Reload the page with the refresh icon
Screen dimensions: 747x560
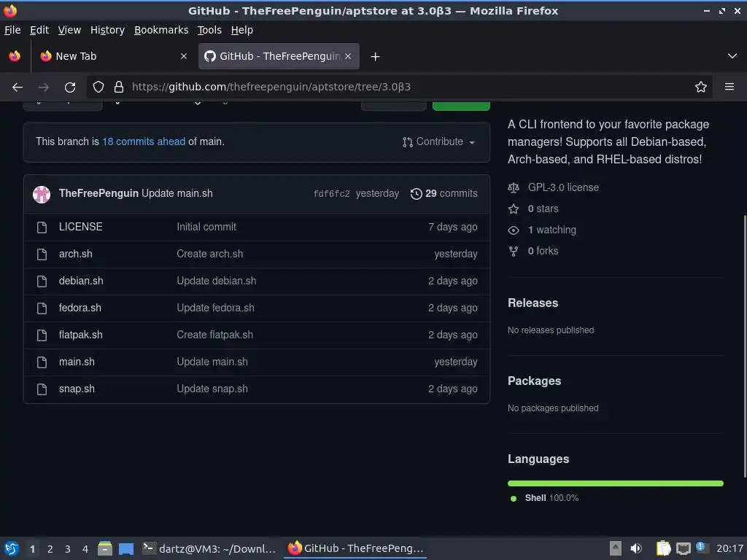[70, 87]
